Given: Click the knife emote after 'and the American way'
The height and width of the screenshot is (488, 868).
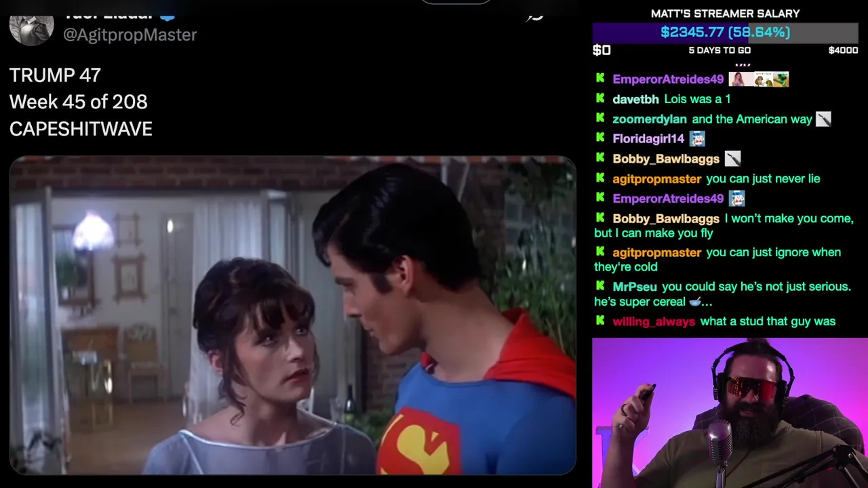Looking at the screenshot, I should click(x=823, y=119).
